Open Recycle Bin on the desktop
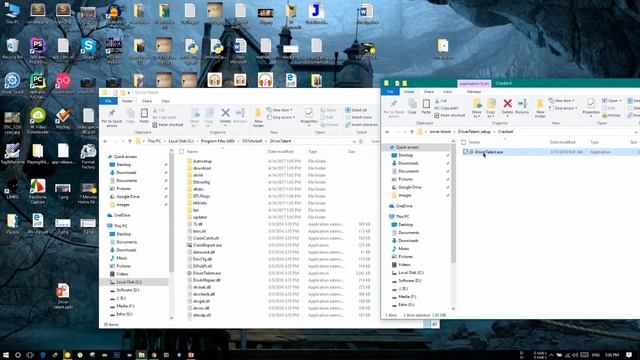This screenshot has height=360, width=640. coord(12,48)
